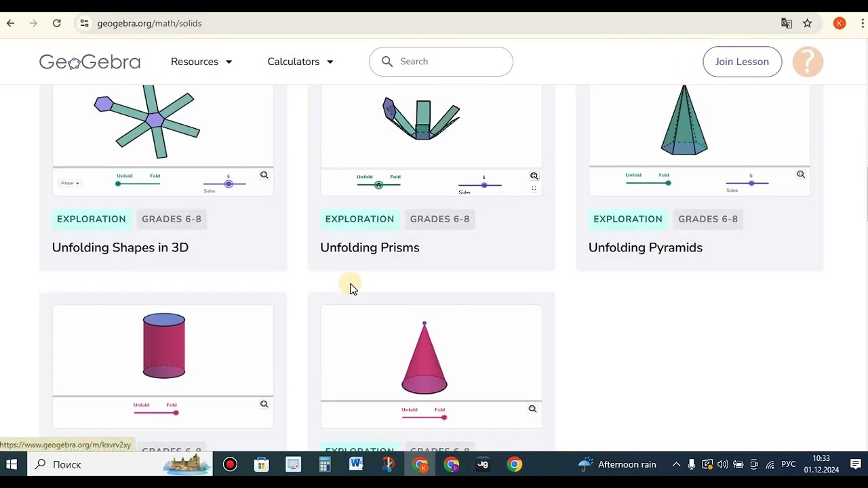Screen dimensions: 868x488
Task: Click the volume icon in system tray
Action: (722, 464)
